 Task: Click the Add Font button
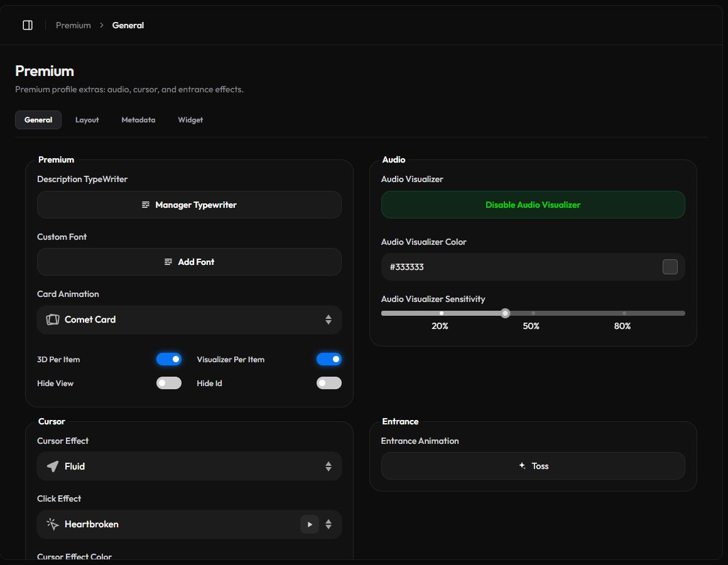coord(190,262)
